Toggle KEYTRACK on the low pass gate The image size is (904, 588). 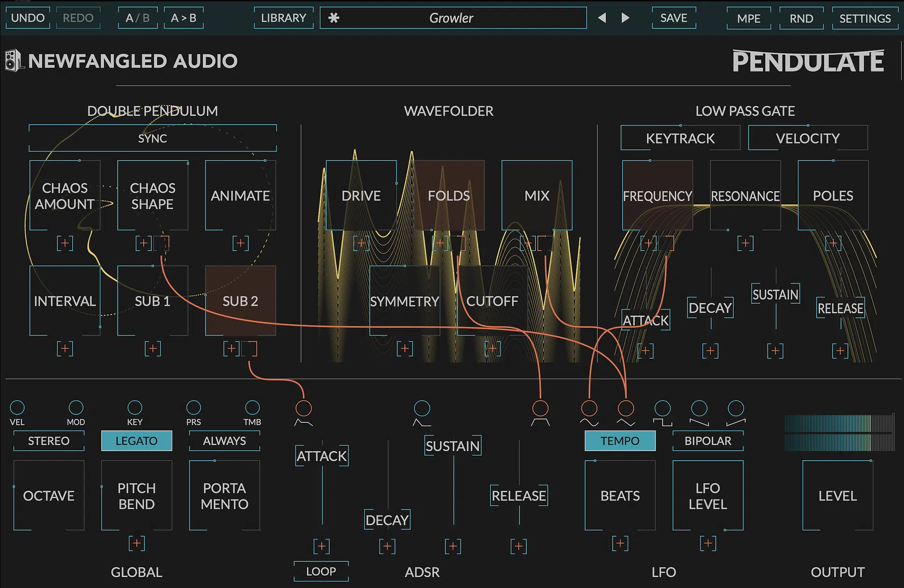click(680, 138)
